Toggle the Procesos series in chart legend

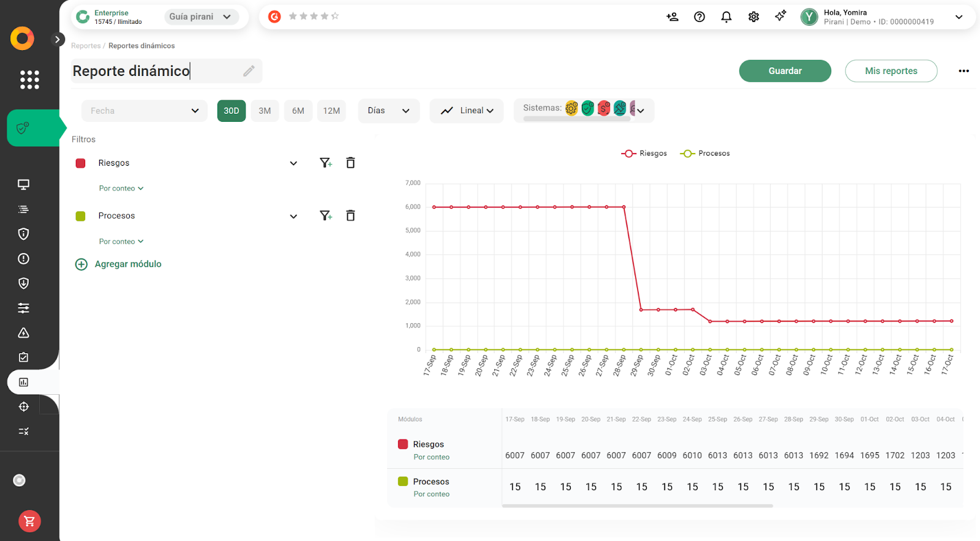[x=705, y=154]
